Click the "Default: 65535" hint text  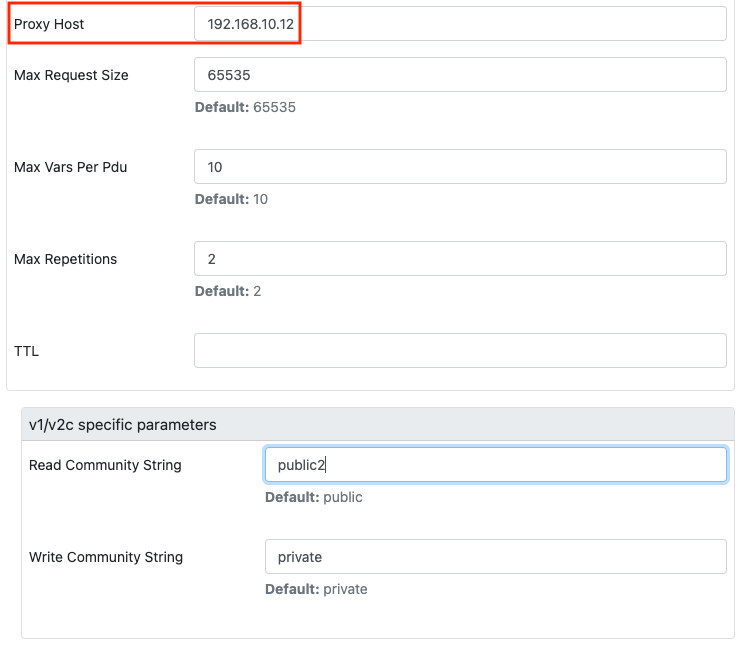245,107
